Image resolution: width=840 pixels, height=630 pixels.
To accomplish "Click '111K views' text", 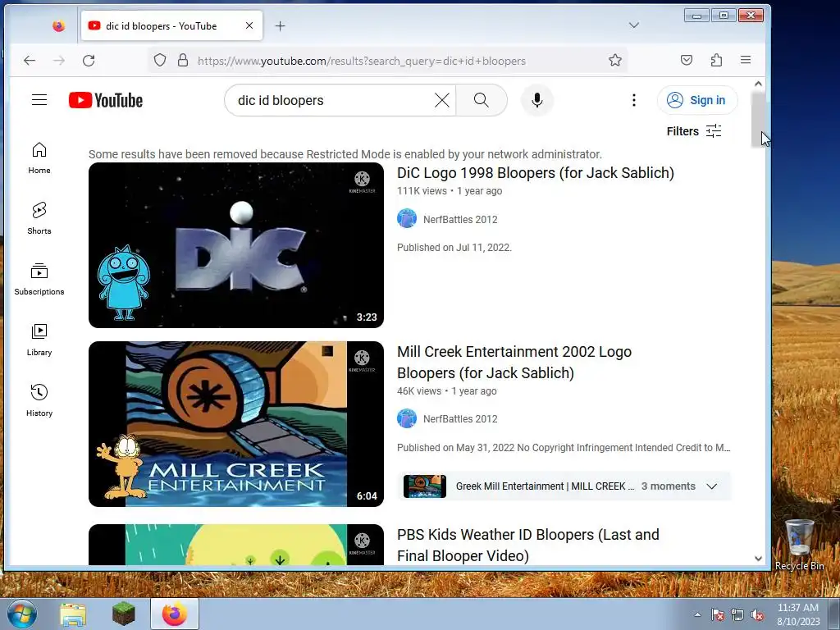I will point(422,190).
